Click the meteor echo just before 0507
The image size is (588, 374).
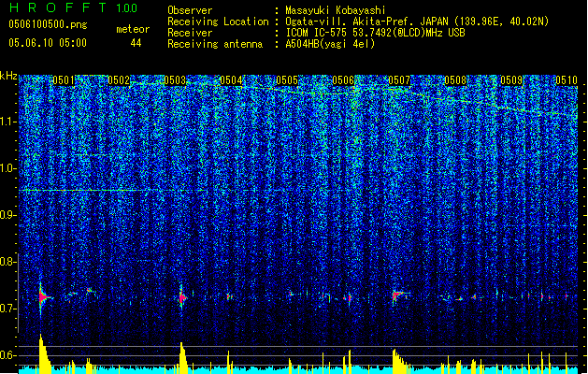pos(398,295)
